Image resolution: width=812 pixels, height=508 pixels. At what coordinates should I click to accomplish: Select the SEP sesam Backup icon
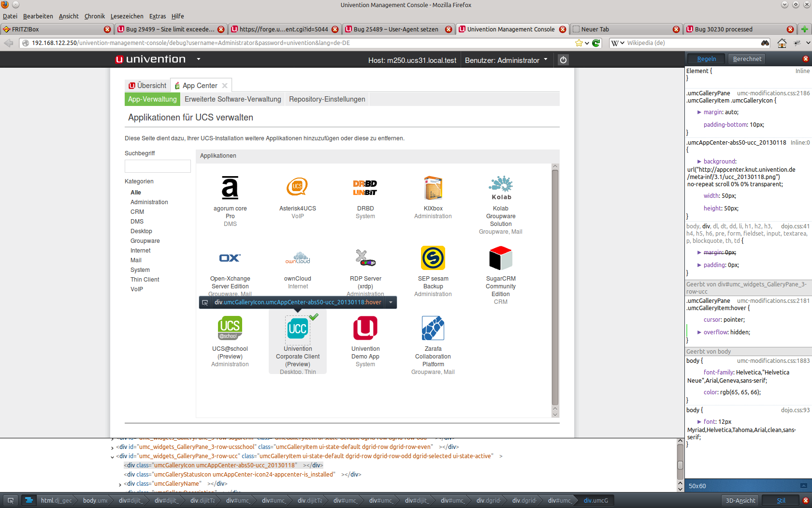tap(433, 258)
